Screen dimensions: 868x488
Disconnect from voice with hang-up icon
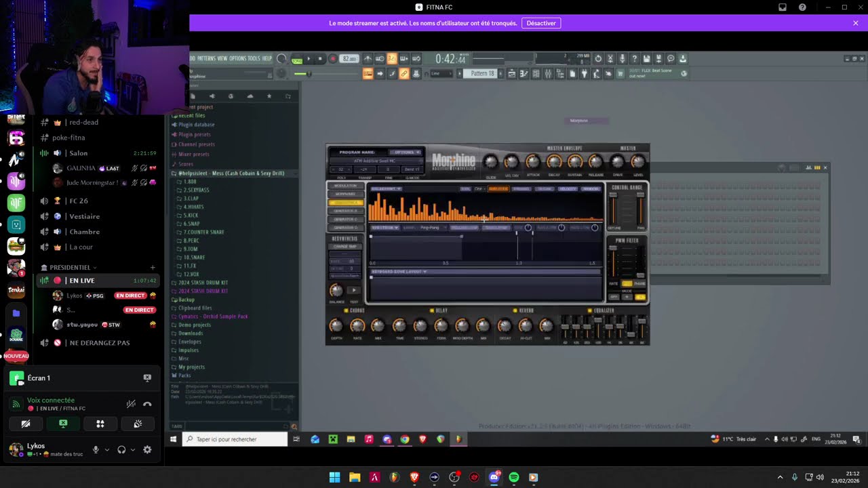point(147,404)
